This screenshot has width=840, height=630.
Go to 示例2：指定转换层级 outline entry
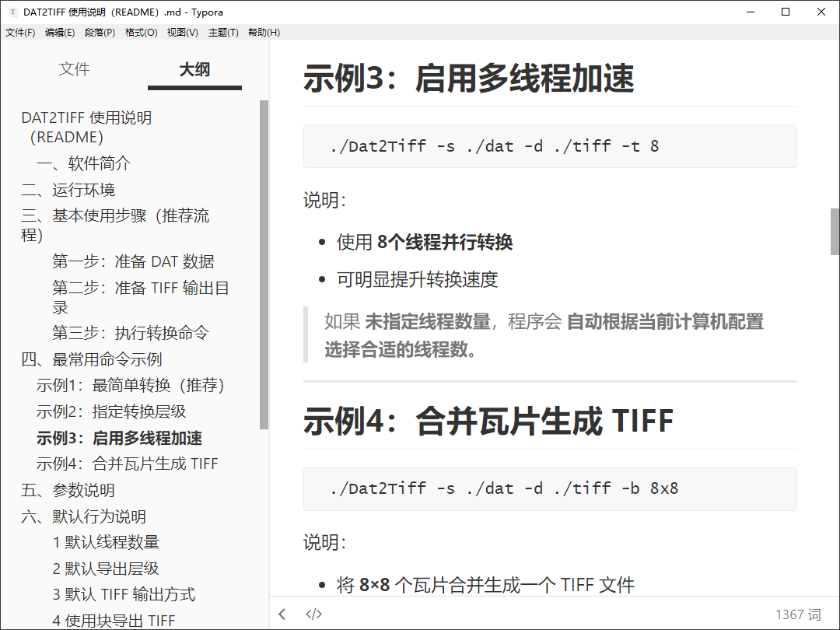point(111,411)
